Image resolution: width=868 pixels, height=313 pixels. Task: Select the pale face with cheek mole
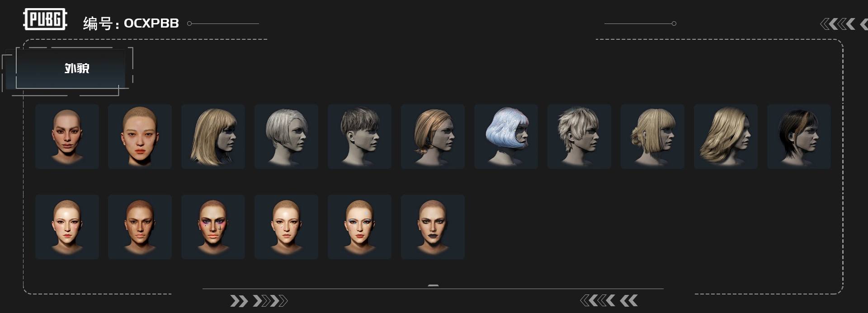point(286,227)
